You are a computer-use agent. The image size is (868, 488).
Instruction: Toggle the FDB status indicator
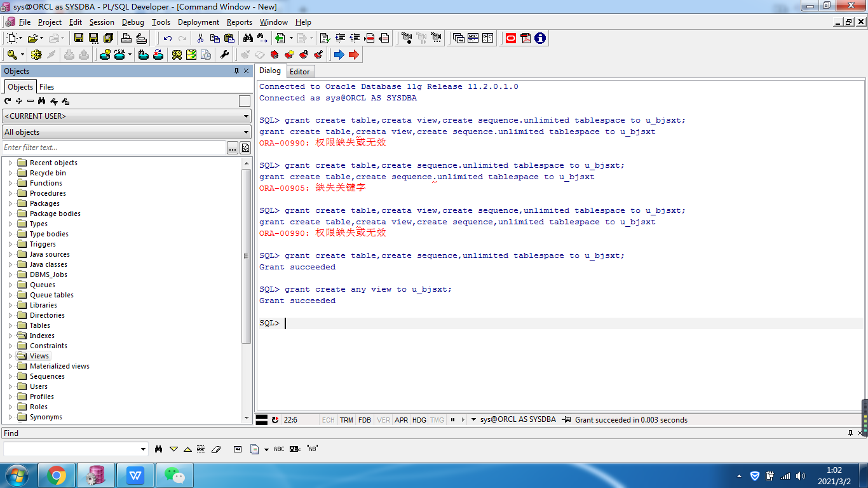(365, 420)
